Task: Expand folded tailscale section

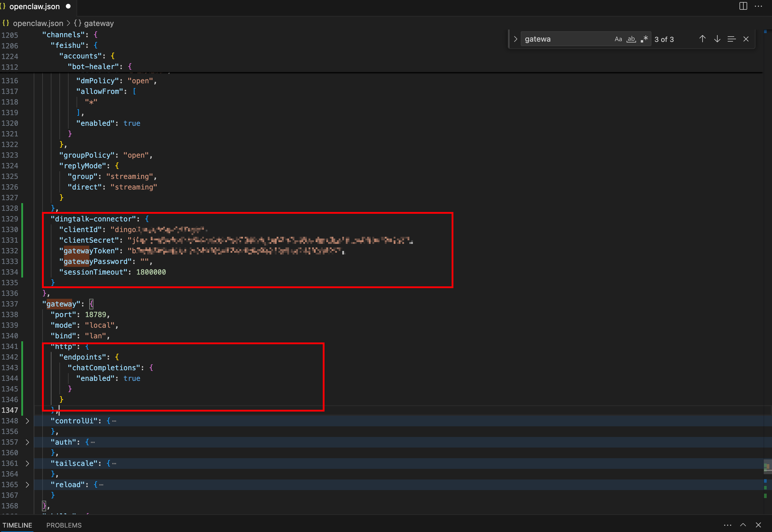Action: pos(27,464)
